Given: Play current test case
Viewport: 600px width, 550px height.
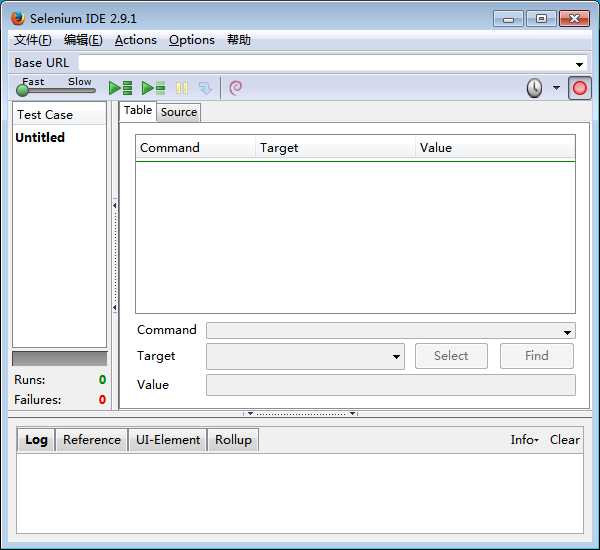Looking at the screenshot, I should (153, 88).
